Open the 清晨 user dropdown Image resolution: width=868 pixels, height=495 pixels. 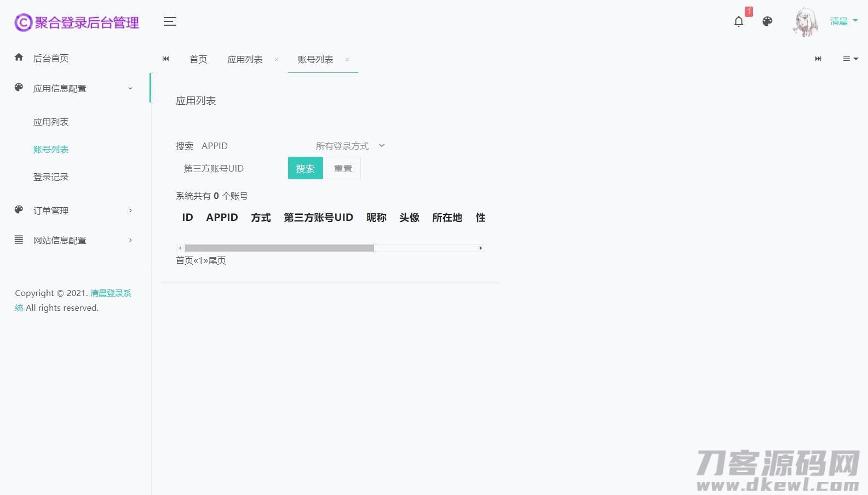click(x=843, y=21)
